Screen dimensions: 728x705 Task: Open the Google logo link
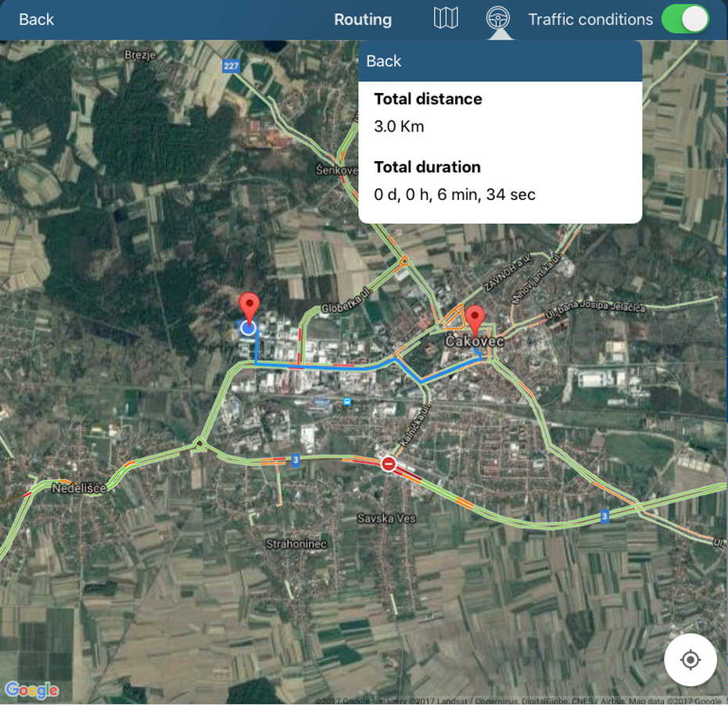tap(32, 689)
